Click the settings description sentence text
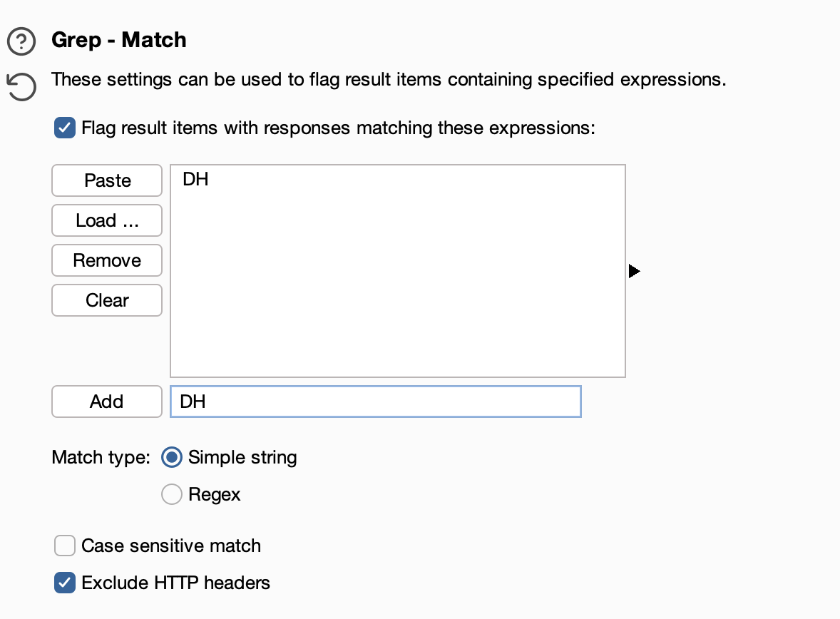Viewport: 840px width, 619px height. coord(389,79)
